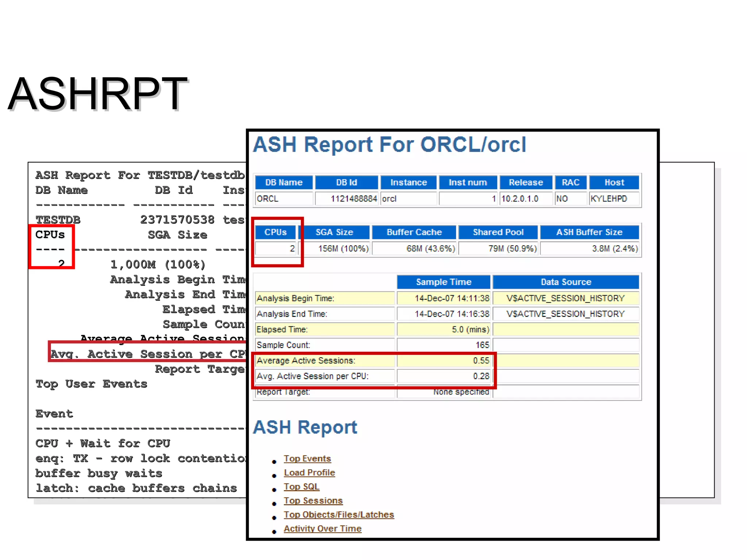The image size is (747, 560).
Task: Select the Elapsed Time label
Action: click(x=325, y=330)
